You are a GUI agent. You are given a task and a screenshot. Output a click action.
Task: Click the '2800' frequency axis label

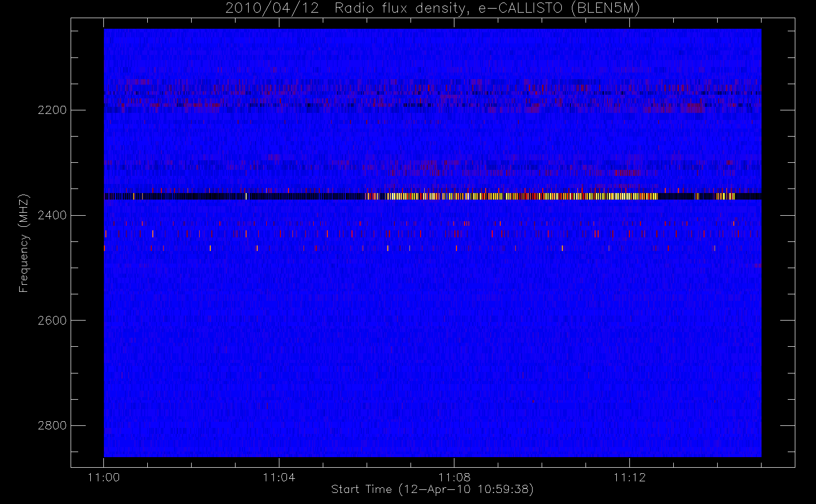click(x=52, y=426)
